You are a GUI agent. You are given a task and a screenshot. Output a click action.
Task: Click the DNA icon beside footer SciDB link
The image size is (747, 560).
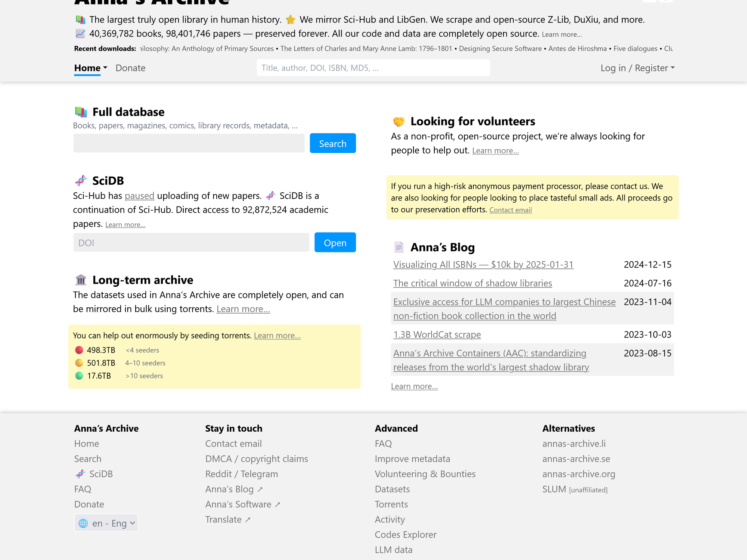coord(80,474)
